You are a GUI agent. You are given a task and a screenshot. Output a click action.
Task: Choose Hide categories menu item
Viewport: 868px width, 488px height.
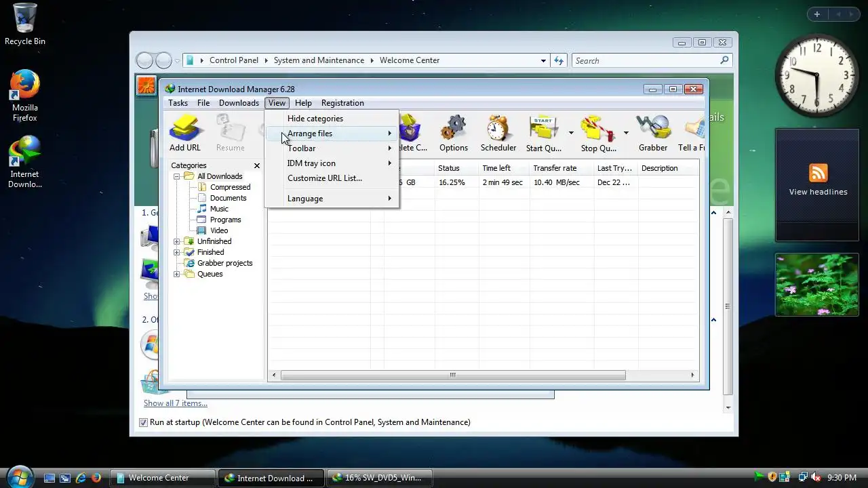pyautogui.click(x=332, y=119)
